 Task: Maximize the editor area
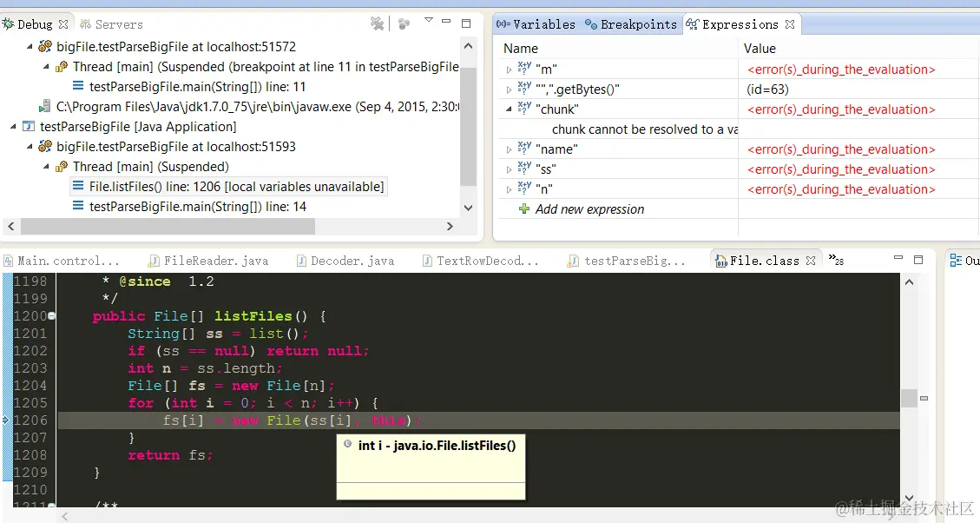(918, 260)
